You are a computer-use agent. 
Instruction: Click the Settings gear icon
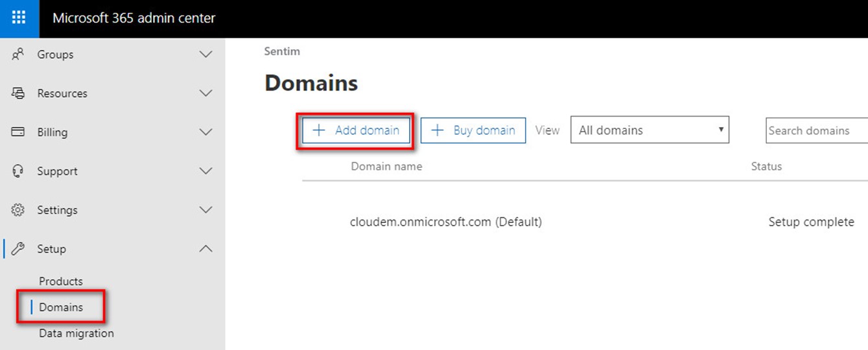click(x=18, y=210)
